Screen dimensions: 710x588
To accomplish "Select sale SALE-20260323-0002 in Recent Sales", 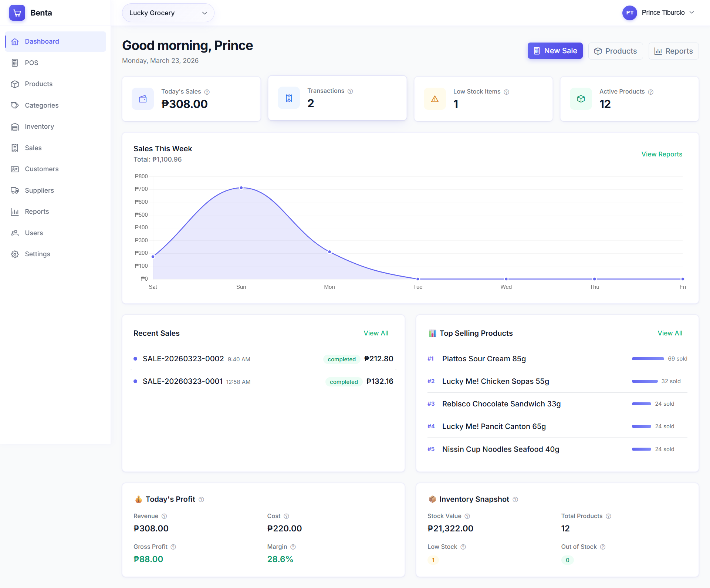I will (x=183, y=358).
